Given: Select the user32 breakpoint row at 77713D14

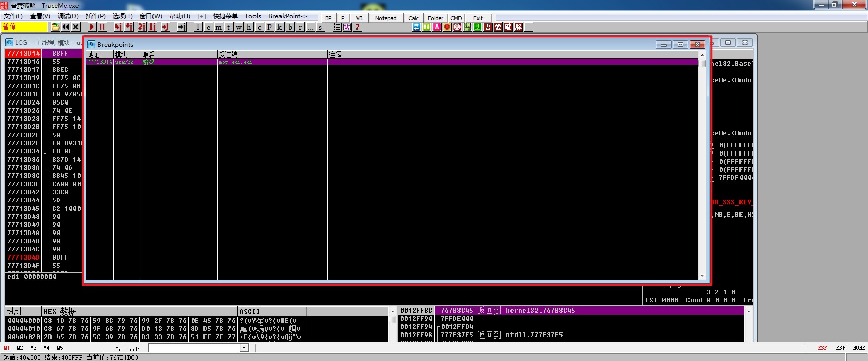Looking at the screenshot, I should [392, 62].
